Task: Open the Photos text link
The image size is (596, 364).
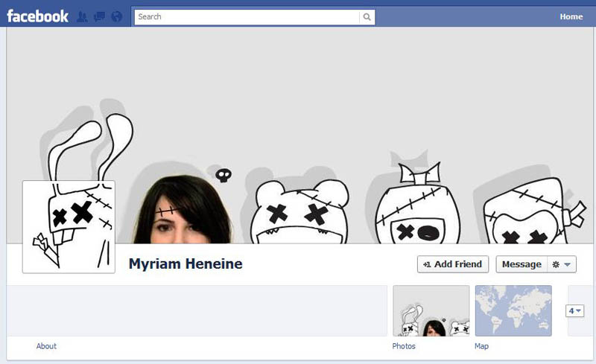Action: click(x=404, y=346)
